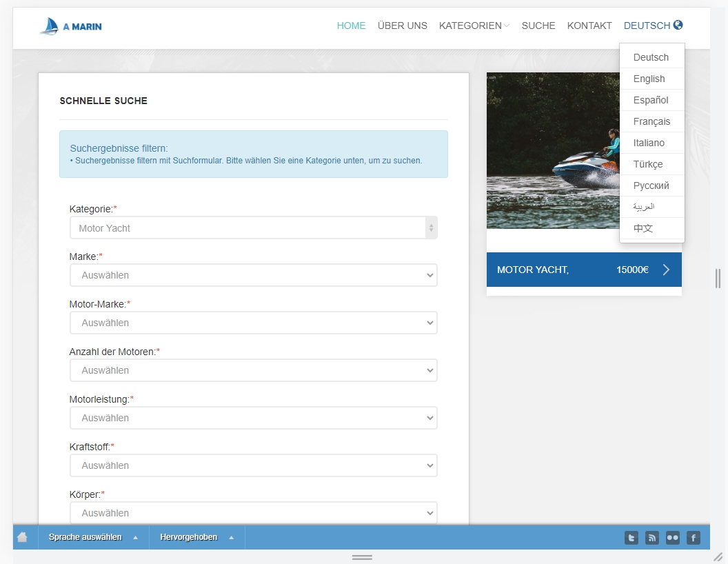728x564 pixels.
Task: Open the Motorleistung dropdown
Action: pyautogui.click(x=254, y=418)
